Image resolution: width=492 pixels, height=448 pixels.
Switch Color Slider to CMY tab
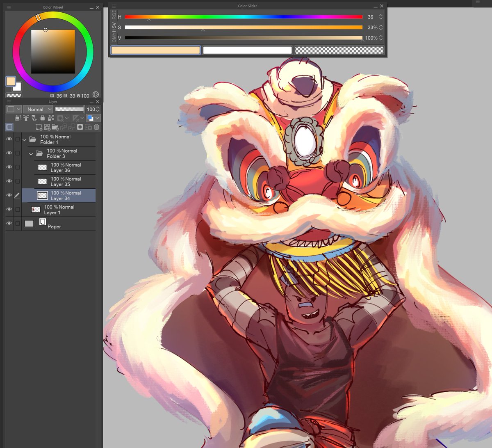click(x=114, y=38)
